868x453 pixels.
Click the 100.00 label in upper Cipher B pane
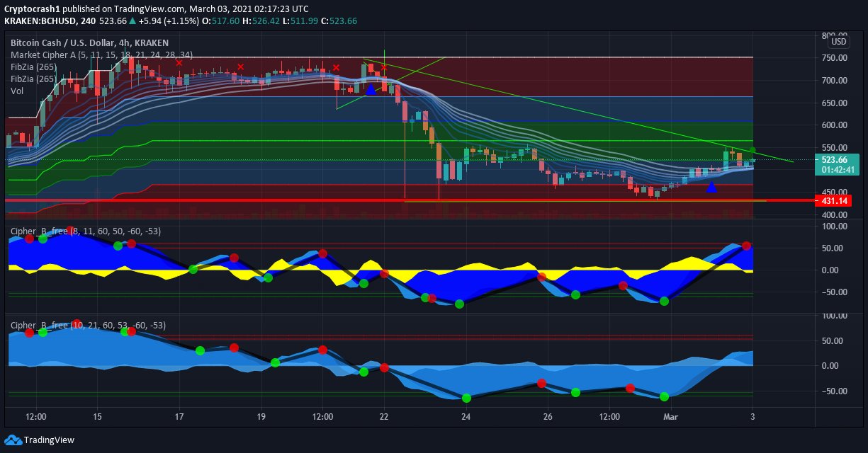point(835,226)
